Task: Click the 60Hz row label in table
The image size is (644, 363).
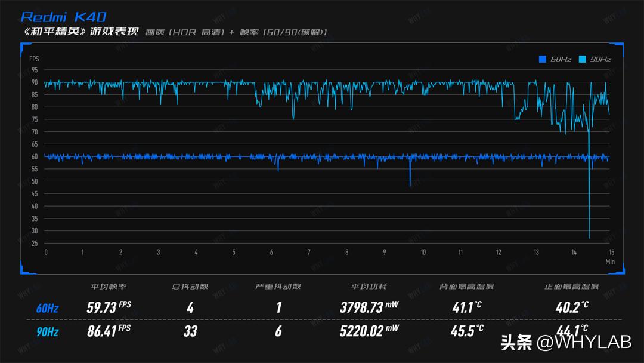Action: [x=47, y=309]
